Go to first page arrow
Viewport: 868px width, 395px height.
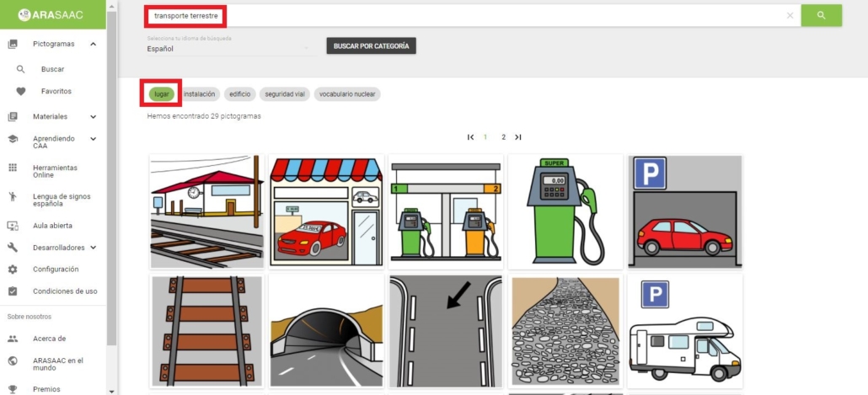(470, 137)
